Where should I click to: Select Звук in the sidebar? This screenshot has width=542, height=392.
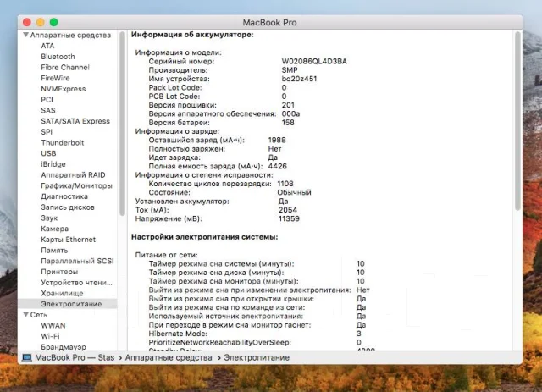[x=49, y=218]
